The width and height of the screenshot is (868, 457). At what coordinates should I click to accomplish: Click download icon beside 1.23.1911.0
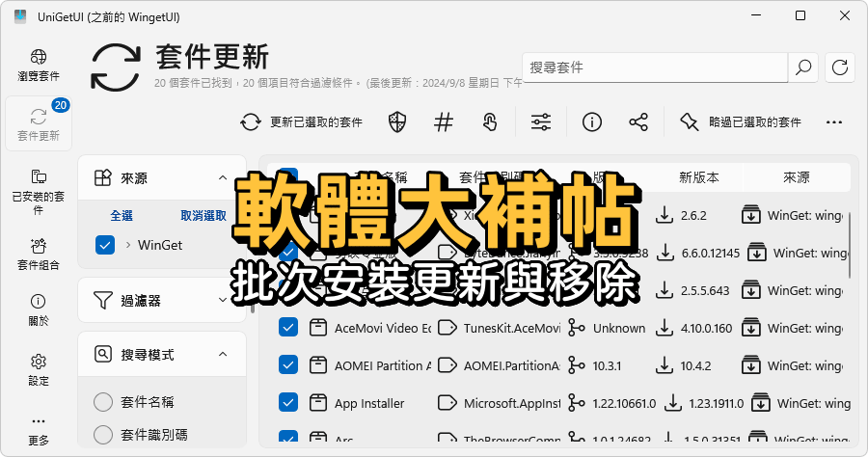672,403
